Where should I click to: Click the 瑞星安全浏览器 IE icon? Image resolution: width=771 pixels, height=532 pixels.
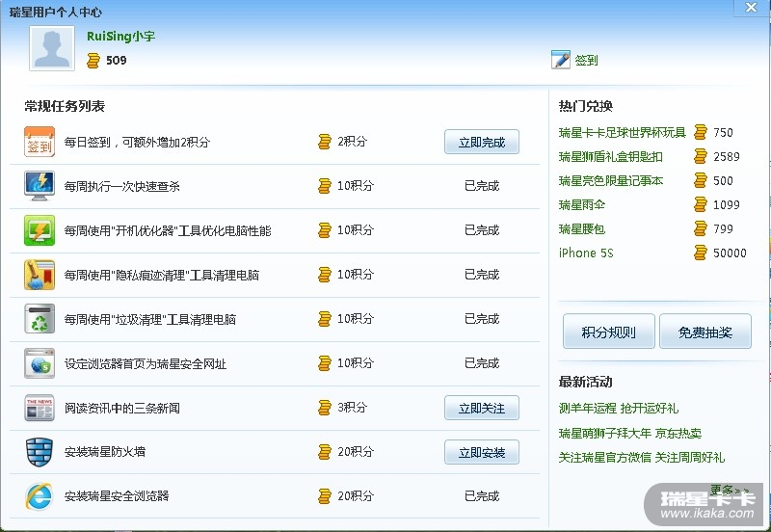40,496
